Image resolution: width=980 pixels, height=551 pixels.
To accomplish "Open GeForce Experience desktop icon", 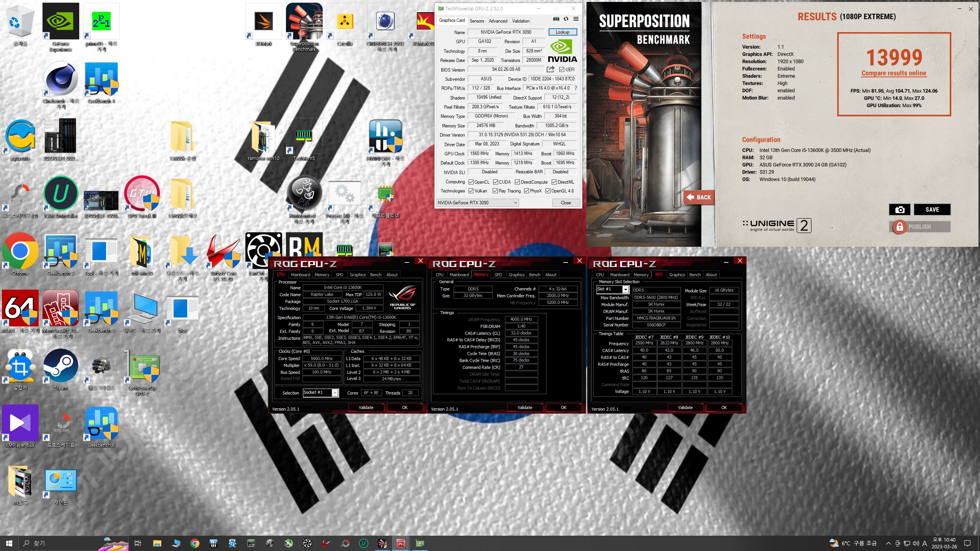I will [x=60, y=27].
